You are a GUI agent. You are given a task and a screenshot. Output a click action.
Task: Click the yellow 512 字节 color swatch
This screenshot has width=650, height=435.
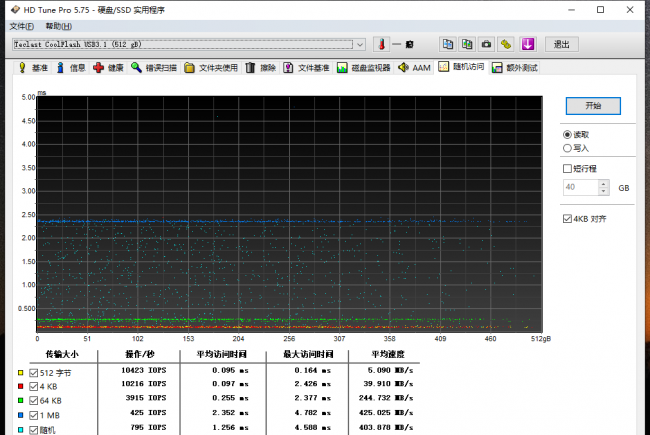point(21,373)
